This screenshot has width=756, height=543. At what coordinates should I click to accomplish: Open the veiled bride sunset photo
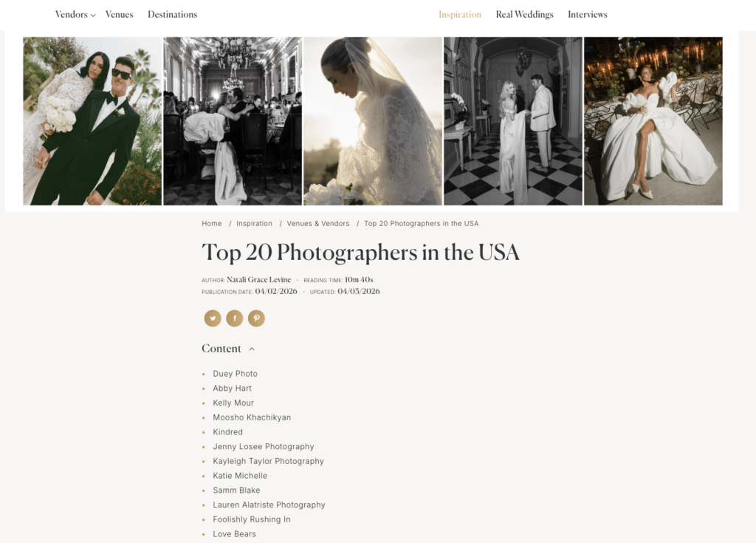tap(373, 121)
